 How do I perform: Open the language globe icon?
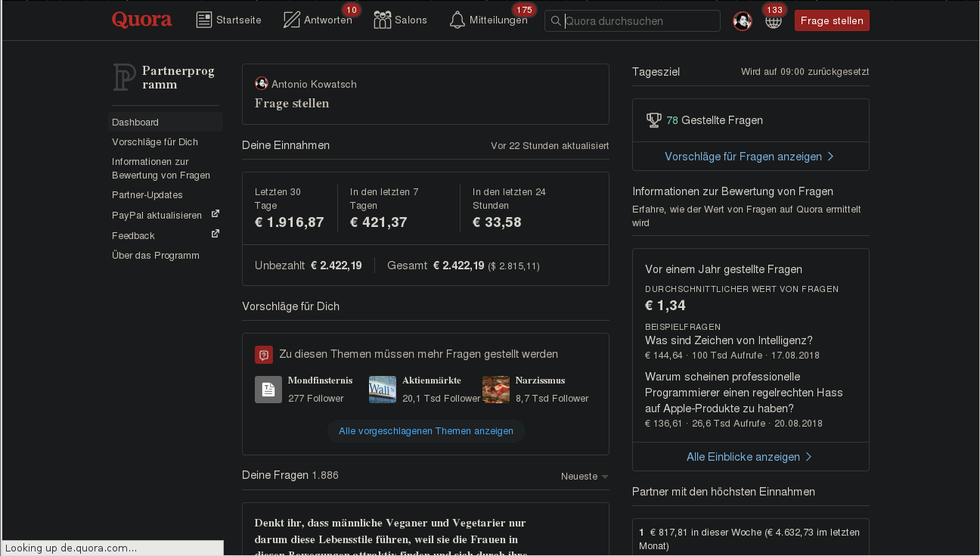(x=773, y=21)
